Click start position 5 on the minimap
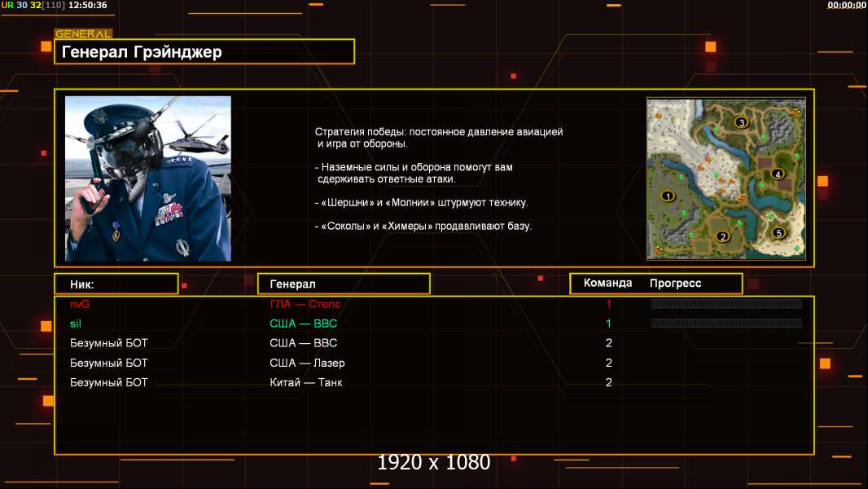 (779, 233)
